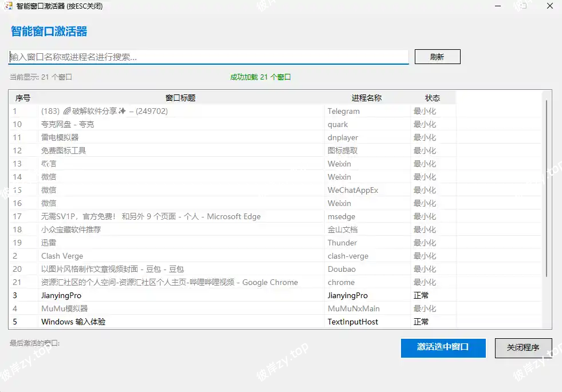Select the 夸克网盘 quark row
This screenshot has width=562, height=392.
coord(172,124)
